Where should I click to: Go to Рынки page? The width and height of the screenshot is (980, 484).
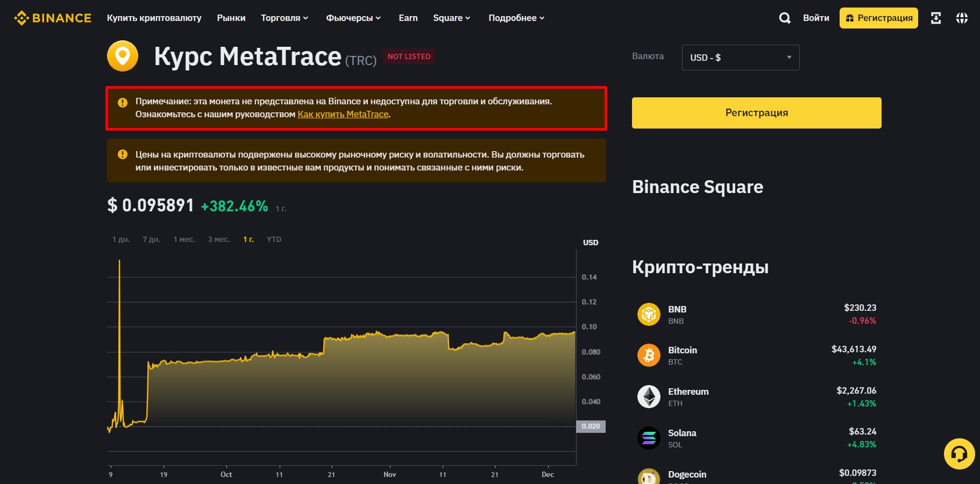point(231,18)
